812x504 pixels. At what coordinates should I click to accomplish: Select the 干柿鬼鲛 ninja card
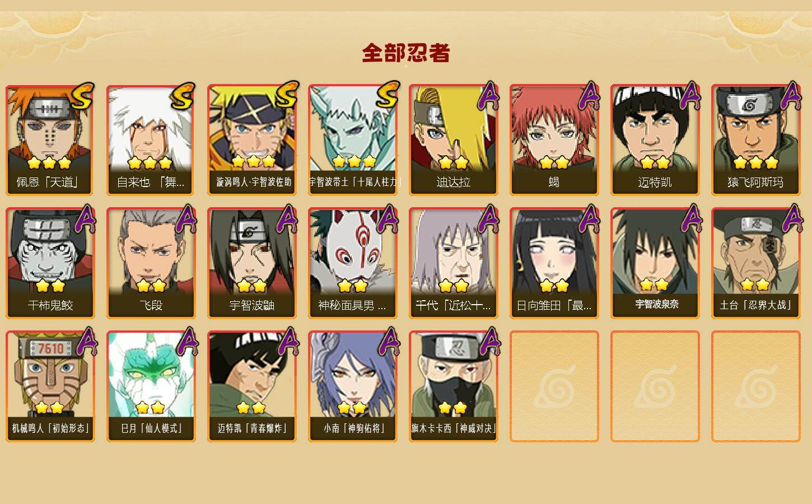tap(50, 263)
